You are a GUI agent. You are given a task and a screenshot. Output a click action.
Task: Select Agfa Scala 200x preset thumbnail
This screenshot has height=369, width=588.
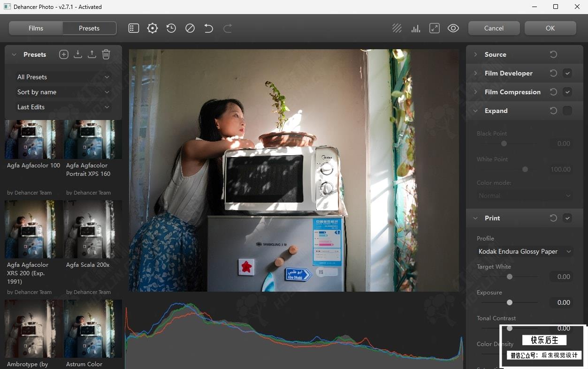(x=93, y=229)
